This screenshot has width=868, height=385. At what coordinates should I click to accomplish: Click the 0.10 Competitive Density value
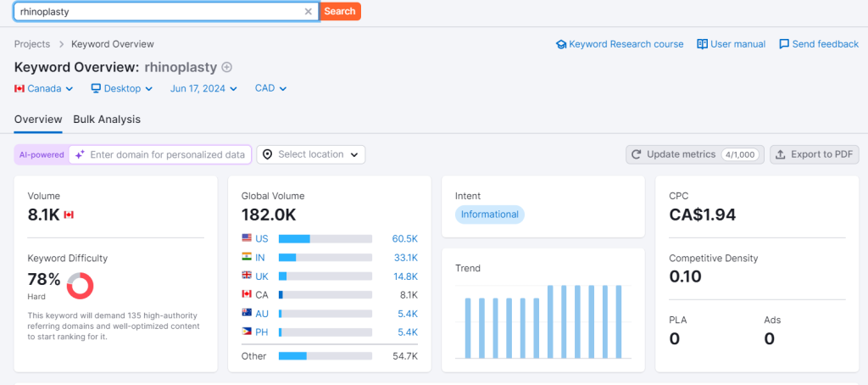(685, 276)
